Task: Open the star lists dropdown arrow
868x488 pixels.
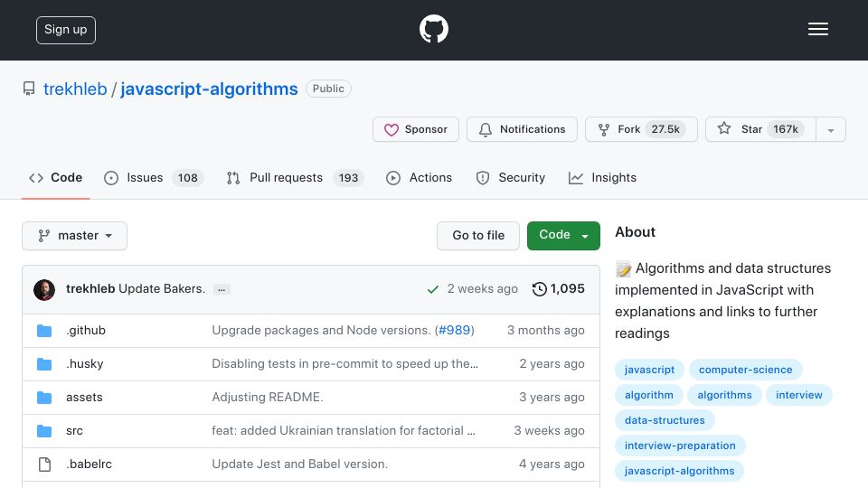Action: tap(830, 129)
